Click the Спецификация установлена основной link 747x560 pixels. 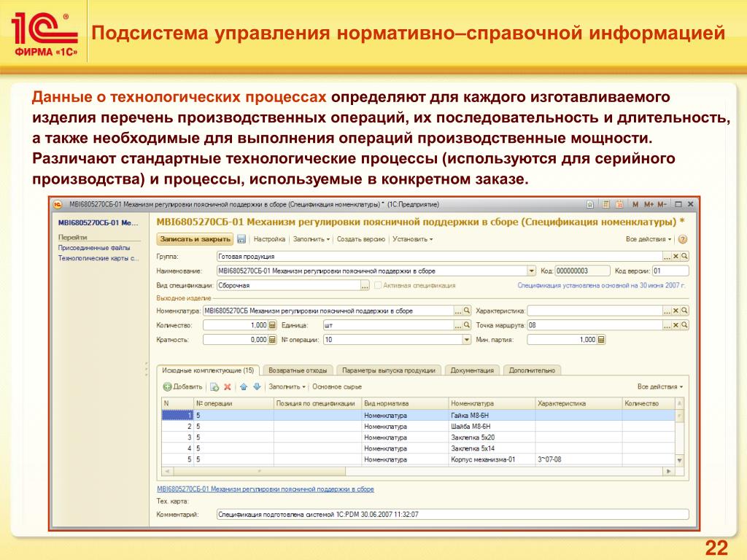[601, 285]
